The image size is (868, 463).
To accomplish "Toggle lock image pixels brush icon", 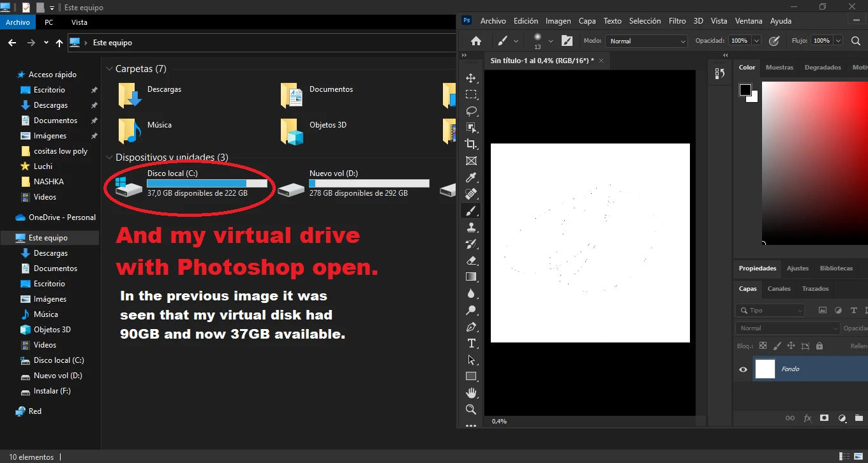I will tap(777, 346).
